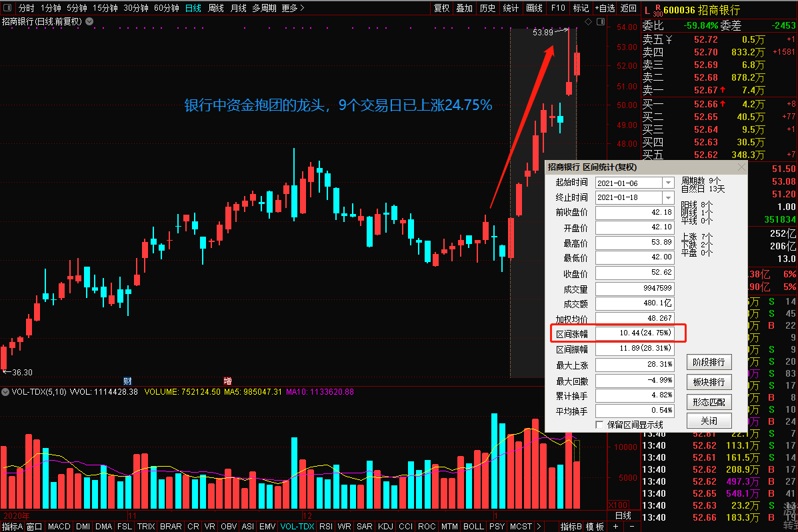
Task: Click 指标A tab at bottom-left
Action: coord(13,527)
